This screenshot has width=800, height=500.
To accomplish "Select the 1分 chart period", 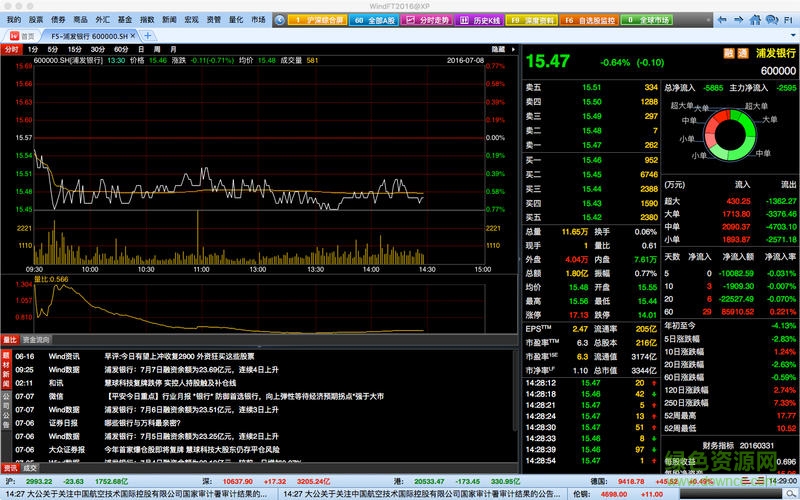I will (x=33, y=49).
